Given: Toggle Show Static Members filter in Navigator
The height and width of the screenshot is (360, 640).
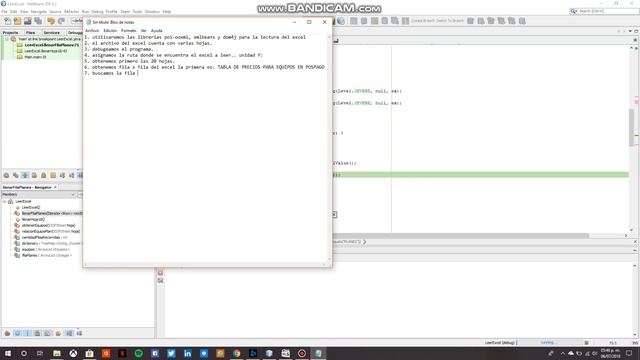Looking at the screenshot, I should tap(27, 333).
